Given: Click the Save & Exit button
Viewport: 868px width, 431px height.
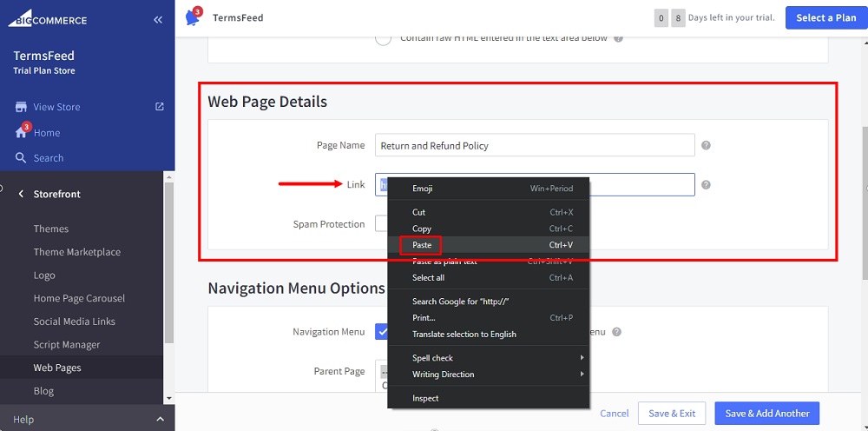Looking at the screenshot, I should [x=672, y=414].
